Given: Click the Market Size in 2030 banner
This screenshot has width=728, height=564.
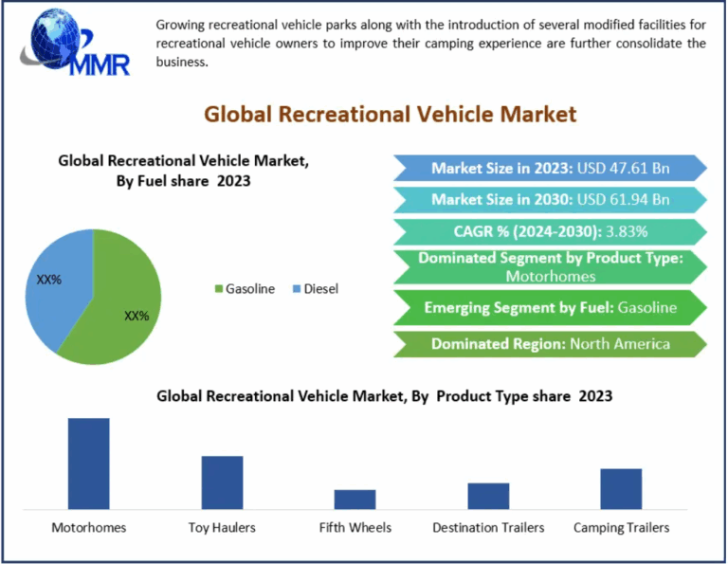Looking at the screenshot, I should click(x=550, y=199).
